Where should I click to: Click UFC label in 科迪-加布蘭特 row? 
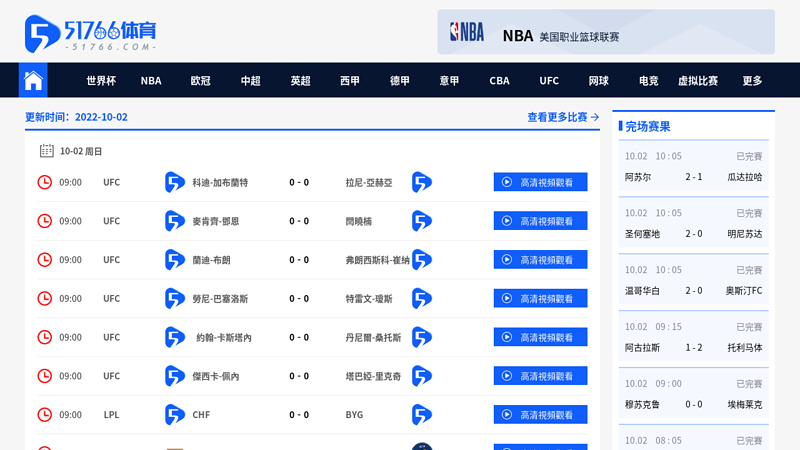111,182
